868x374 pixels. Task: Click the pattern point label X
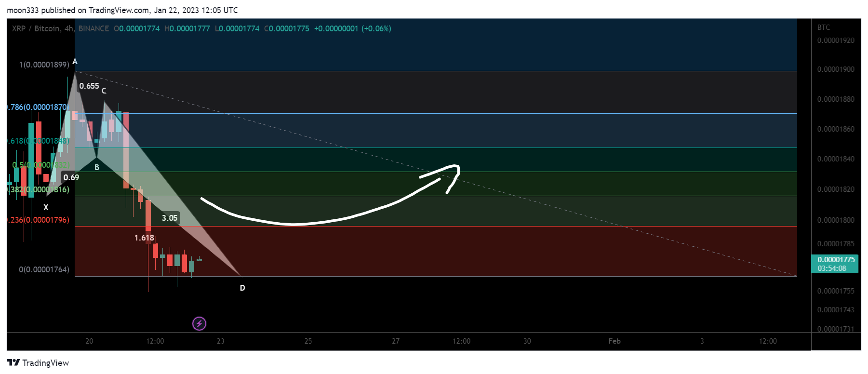point(46,207)
